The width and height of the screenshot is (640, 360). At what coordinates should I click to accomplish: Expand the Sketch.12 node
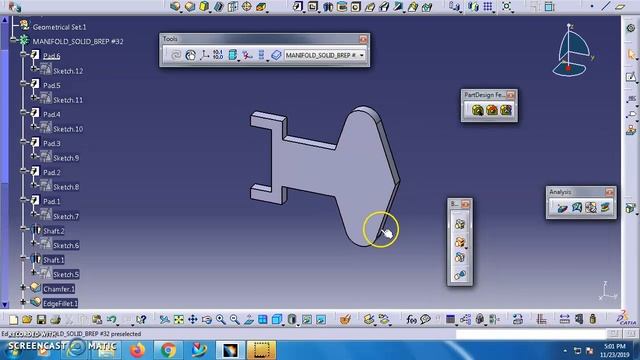click(x=34, y=69)
